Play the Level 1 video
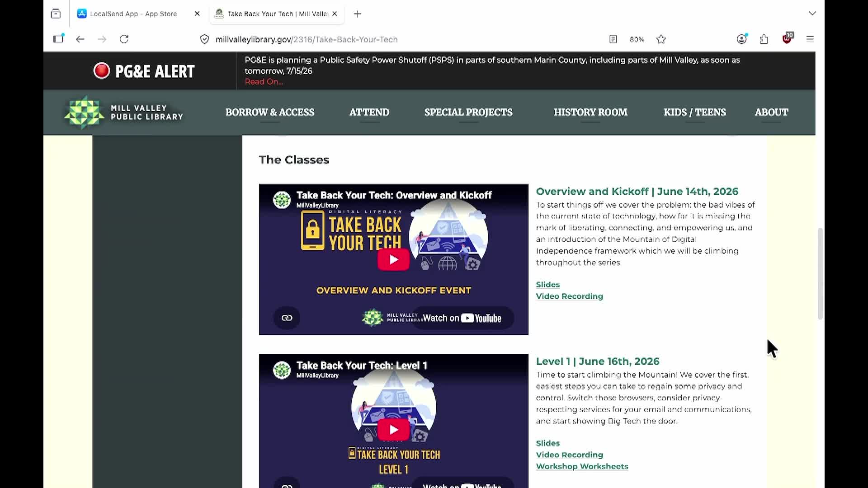The image size is (868, 488). click(393, 430)
